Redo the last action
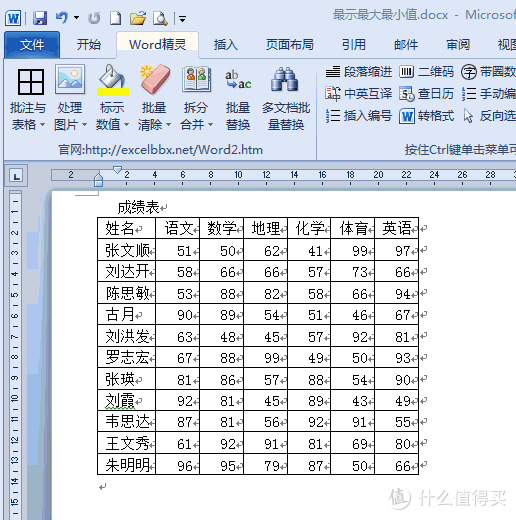Image resolution: width=516 pixels, height=520 pixels. point(94,18)
